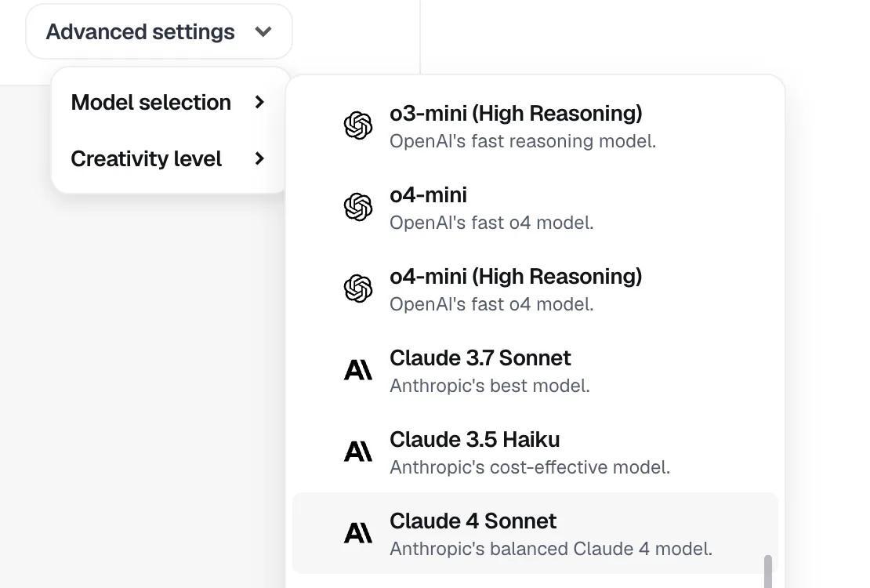
Task: Click the OpenAI logo beside o3-mini (High Reasoning)
Action: (358, 125)
